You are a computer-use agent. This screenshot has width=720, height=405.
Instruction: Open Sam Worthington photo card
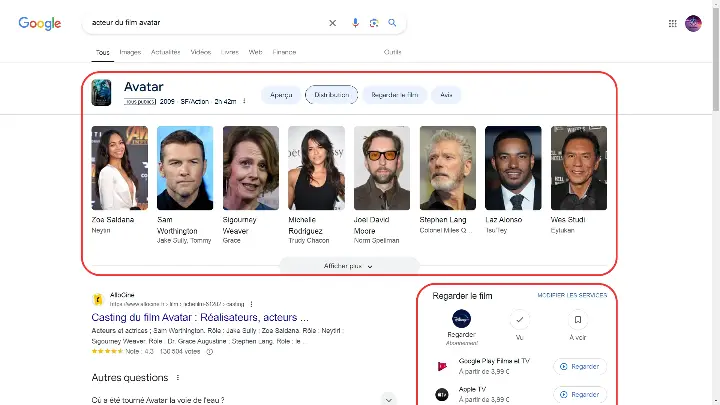pos(185,168)
